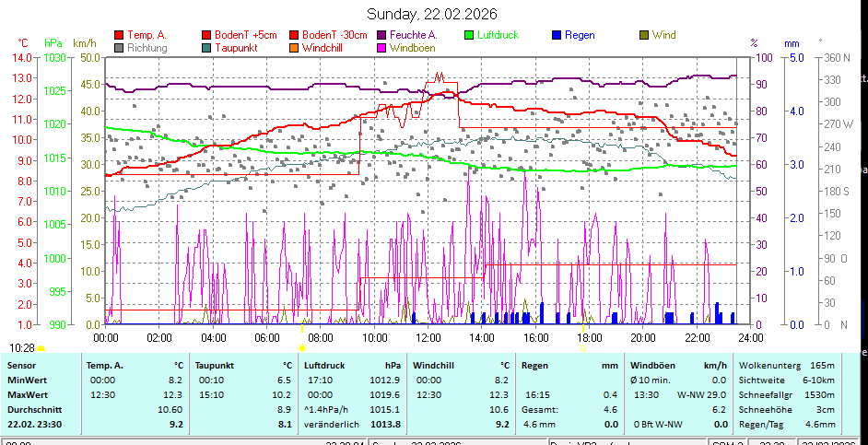
Task: Click the sunrise marker near 08:00
Action: pos(302,348)
